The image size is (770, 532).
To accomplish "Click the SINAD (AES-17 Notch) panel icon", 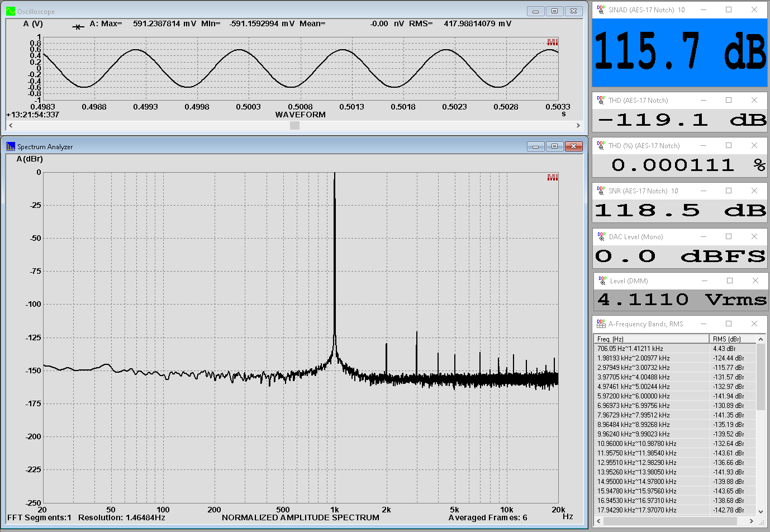I will (x=601, y=9).
